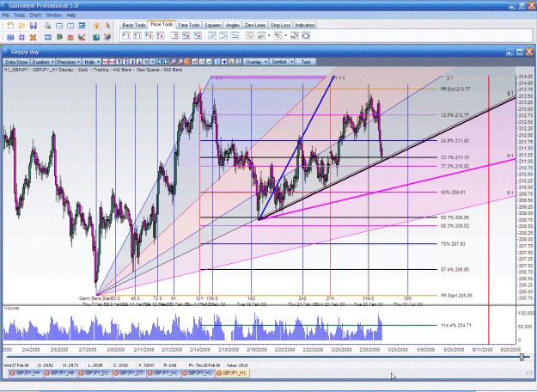
Task: Click the key/lock icon in main toolbar
Action: tap(96, 26)
